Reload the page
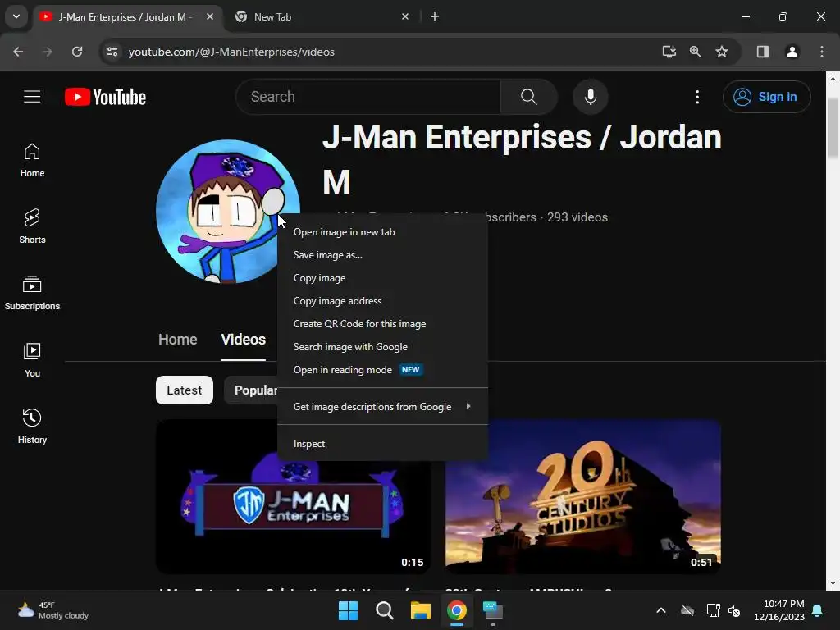The height and width of the screenshot is (630, 840). [77, 52]
